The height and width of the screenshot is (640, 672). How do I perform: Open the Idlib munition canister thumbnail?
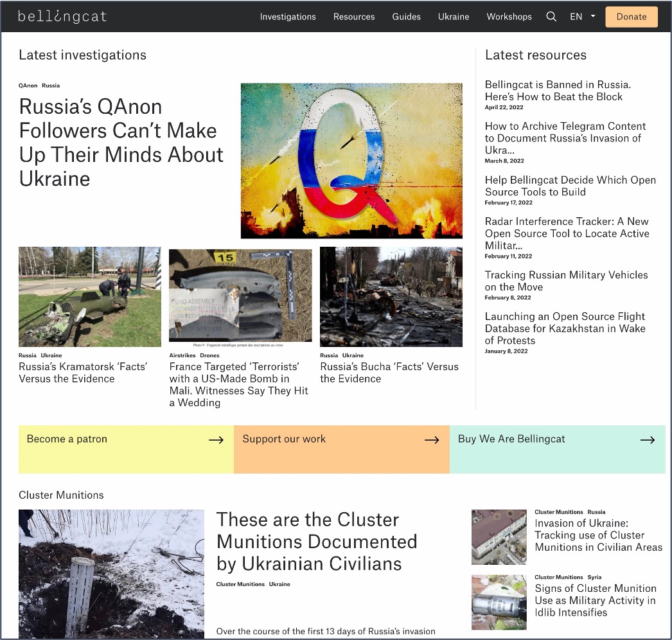(499, 602)
